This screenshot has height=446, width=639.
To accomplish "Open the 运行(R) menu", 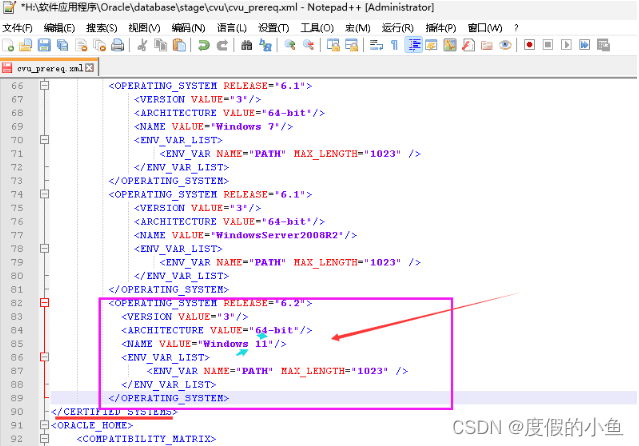I will [x=398, y=28].
